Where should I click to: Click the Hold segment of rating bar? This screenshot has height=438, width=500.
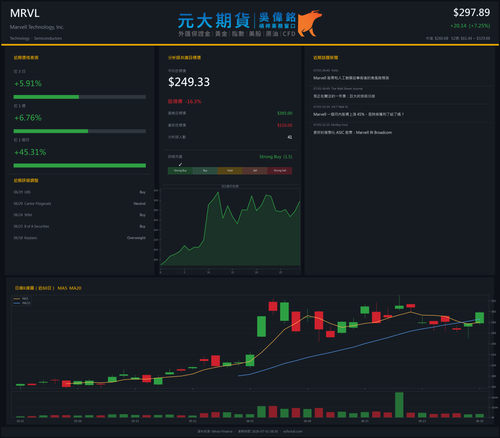230,171
